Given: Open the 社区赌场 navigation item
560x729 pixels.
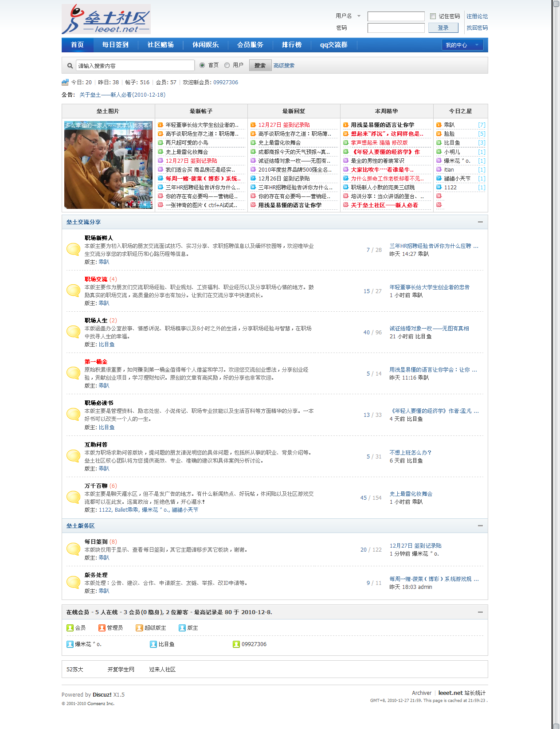Looking at the screenshot, I should pyautogui.click(x=161, y=45).
